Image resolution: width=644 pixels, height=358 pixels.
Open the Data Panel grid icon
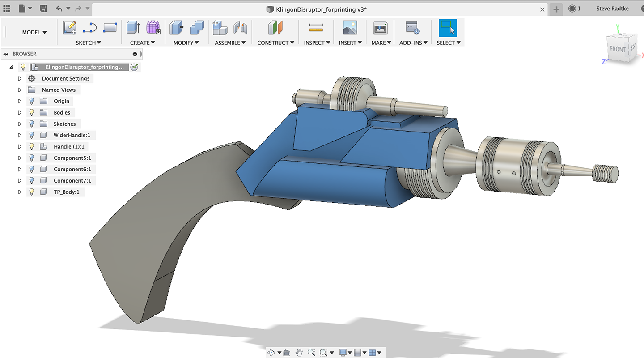coord(6,9)
